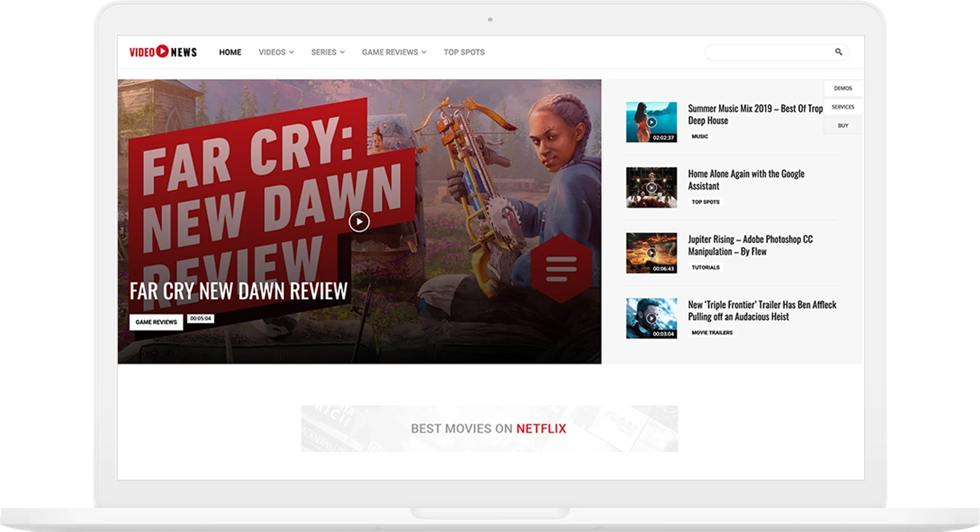Click the Demos side button
This screenshot has width=980, height=532.
[x=843, y=88]
